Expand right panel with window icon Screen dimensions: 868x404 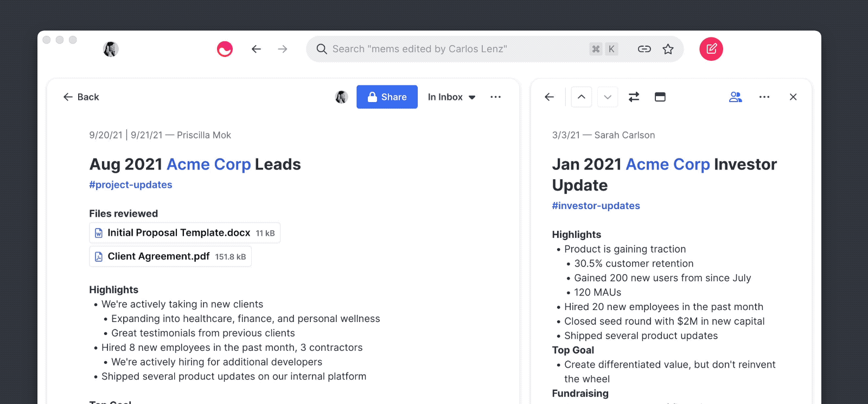660,97
